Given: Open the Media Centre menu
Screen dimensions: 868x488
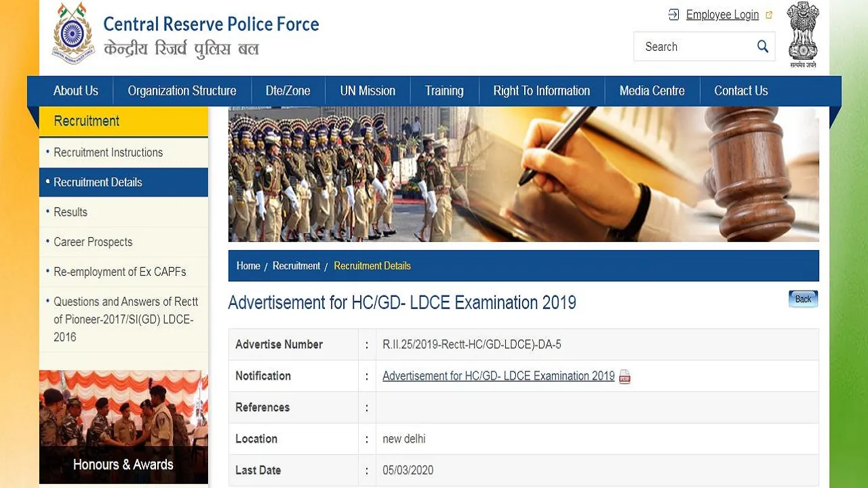Looking at the screenshot, I should click(x=652, y=91).
